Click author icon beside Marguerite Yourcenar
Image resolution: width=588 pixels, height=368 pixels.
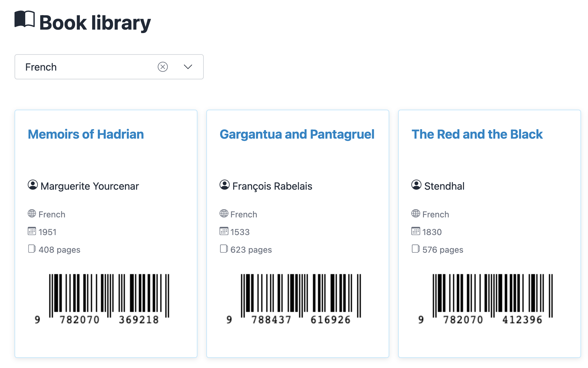[x=33, y=185]
